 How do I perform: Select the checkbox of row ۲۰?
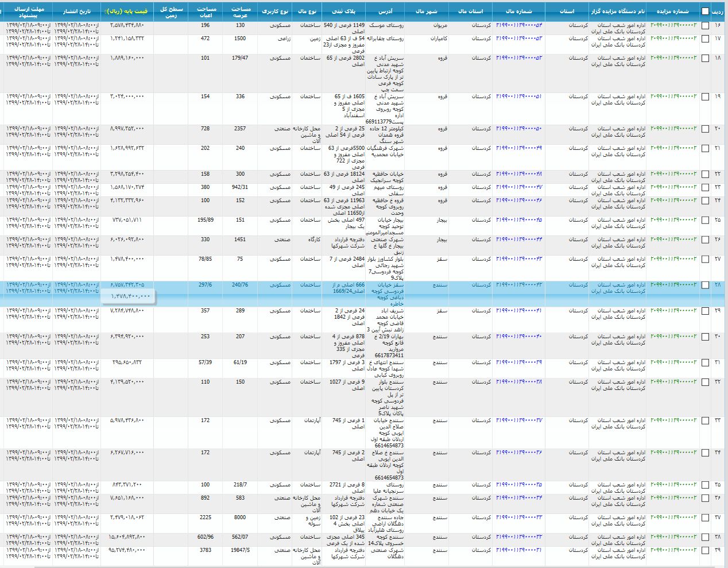(705, 129)
